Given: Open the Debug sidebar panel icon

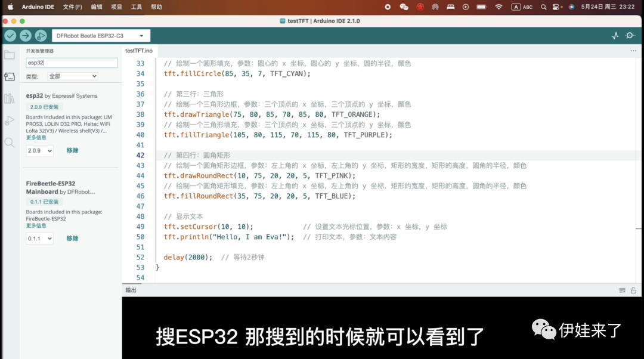Looking at the screenshot, I should point(10,120).
